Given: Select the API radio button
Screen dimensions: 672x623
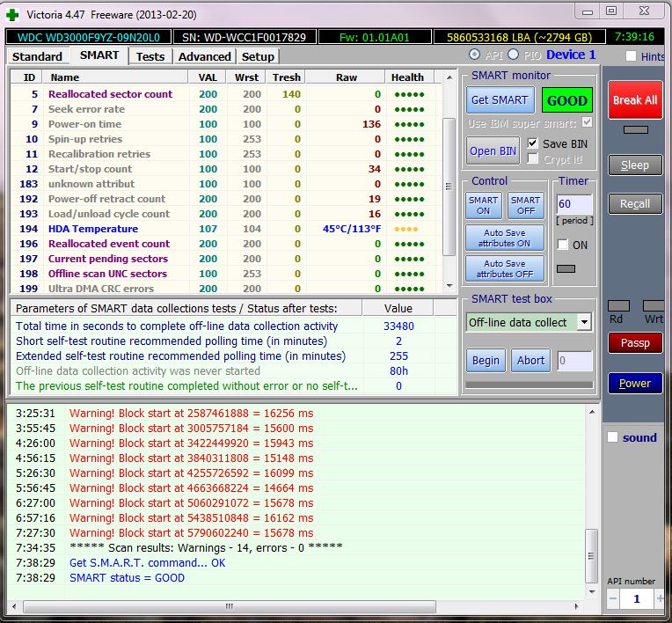Looking at the screenshot, I should [474, 55].
